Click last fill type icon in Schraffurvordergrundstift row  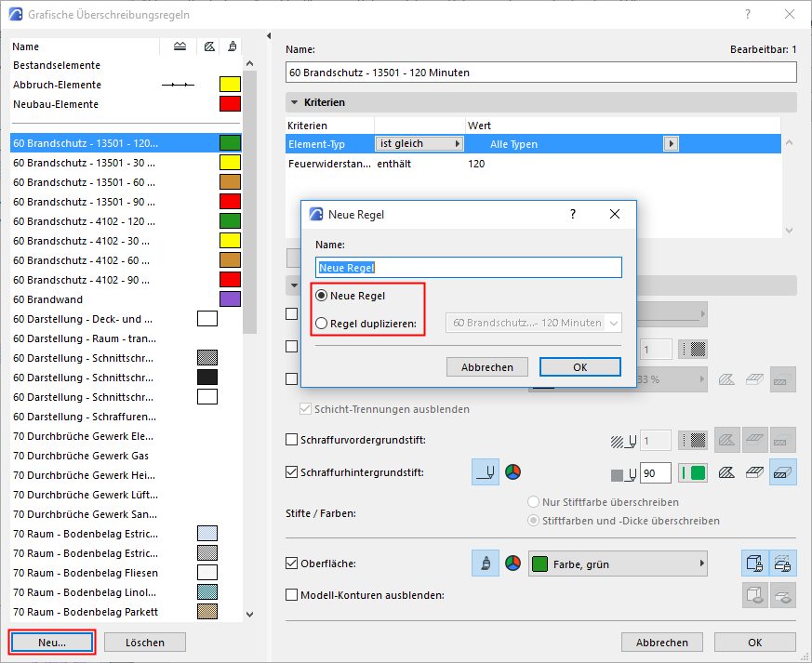782,441
